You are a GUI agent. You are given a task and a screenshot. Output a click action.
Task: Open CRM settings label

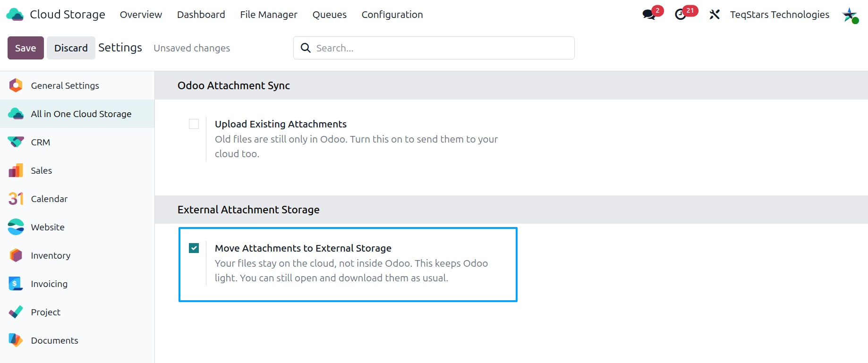[x=41, y=142]
